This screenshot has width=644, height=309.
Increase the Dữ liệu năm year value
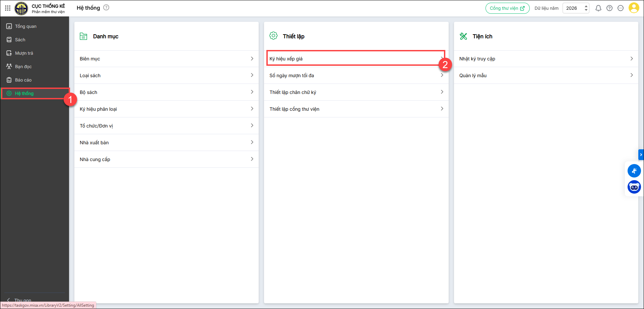click(x=586, y=6)
